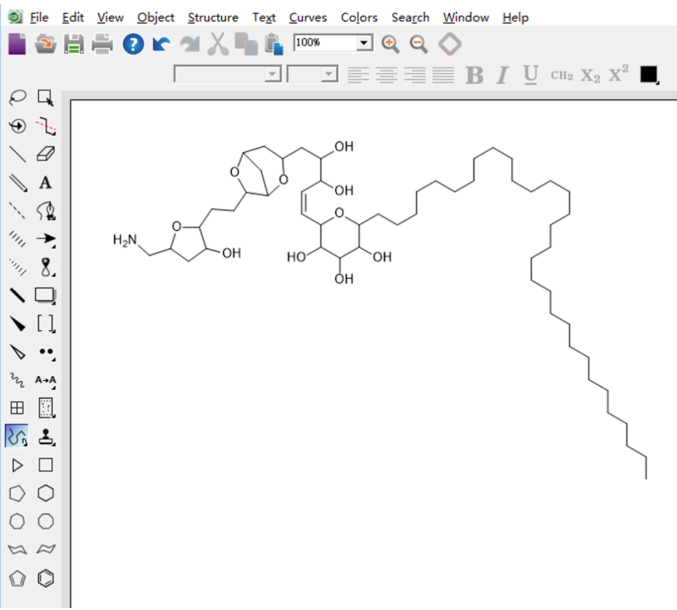Select the Hollow Wedge Bond tool
This screenshot has width=677, height=610.
point(18,352)
